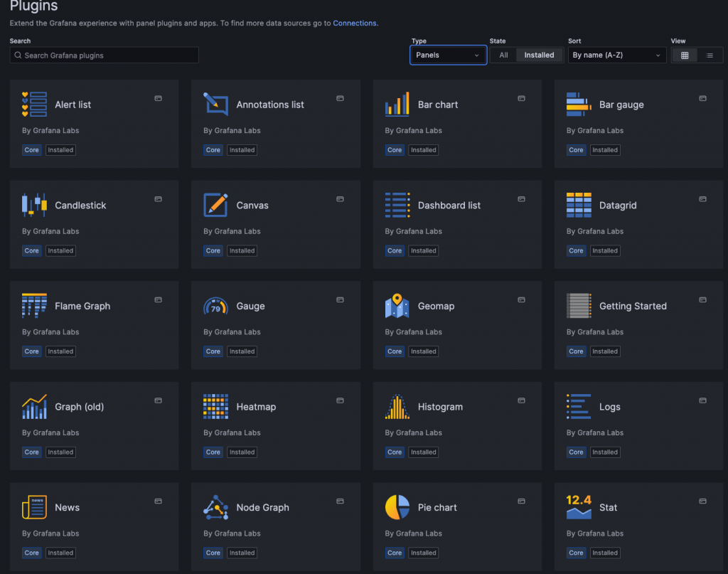
Task: Click the Pie chart plugin icon
Action: coord(397,508)
